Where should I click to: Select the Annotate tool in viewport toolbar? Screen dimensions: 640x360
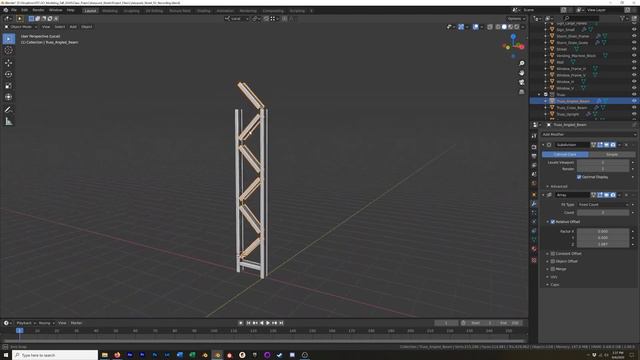tap(9, 109)
